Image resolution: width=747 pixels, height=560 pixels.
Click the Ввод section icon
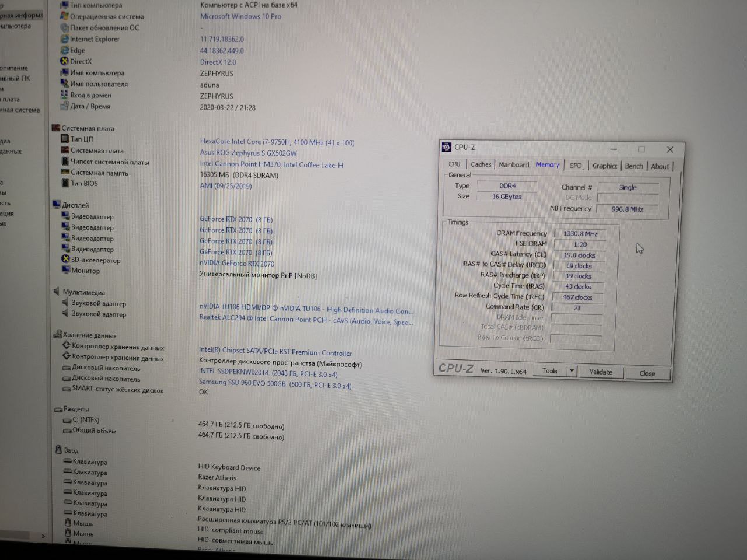click(58, 450)
